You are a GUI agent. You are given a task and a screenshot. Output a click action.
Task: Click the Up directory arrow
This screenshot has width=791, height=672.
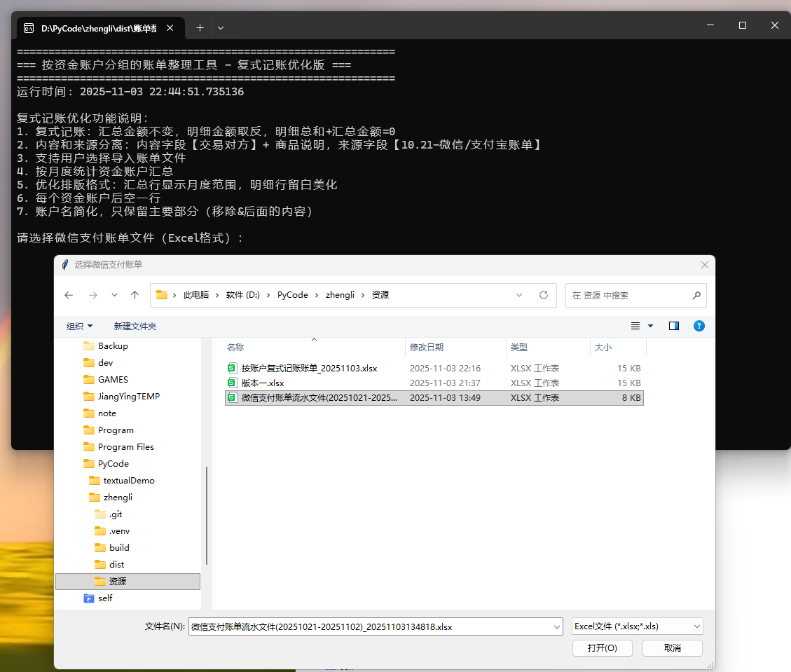[135, 295]
